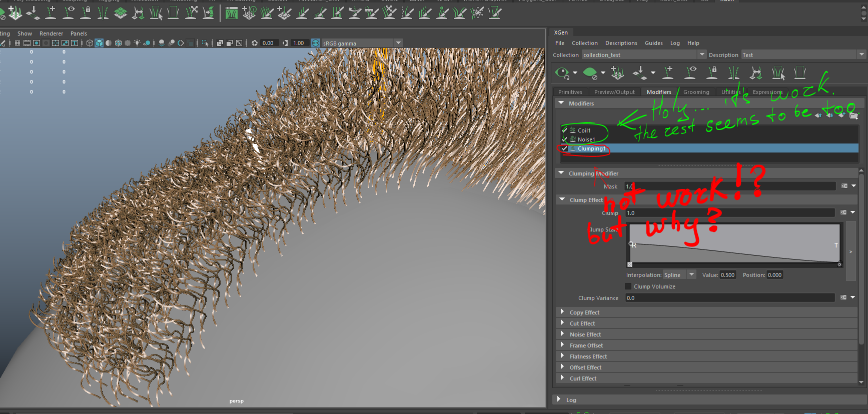Screen dimensions: 868x414
Task: Collapse the Clumping Modifier section
Action: pyautogui.click(x=561, y=173)
